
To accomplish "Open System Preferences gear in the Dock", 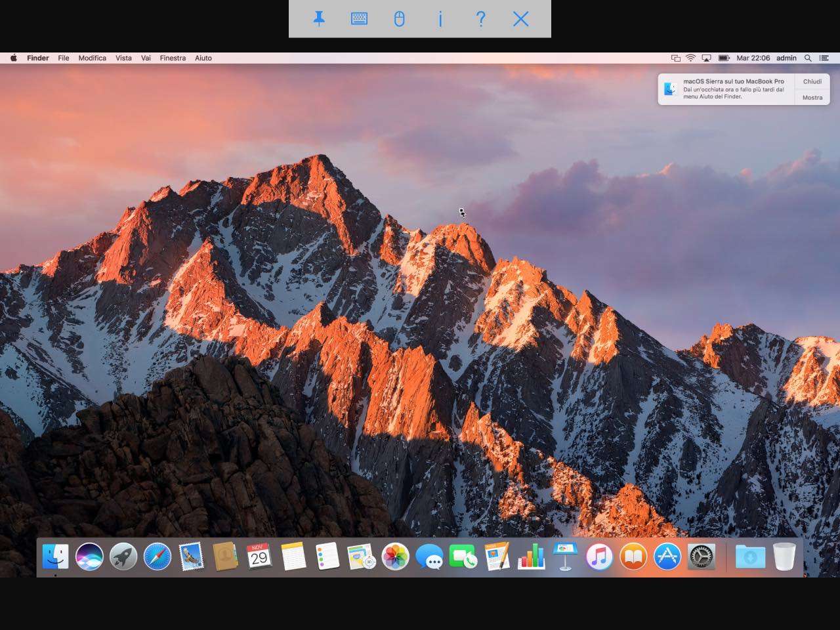I will pyautogui.click(x=702, y=557).
